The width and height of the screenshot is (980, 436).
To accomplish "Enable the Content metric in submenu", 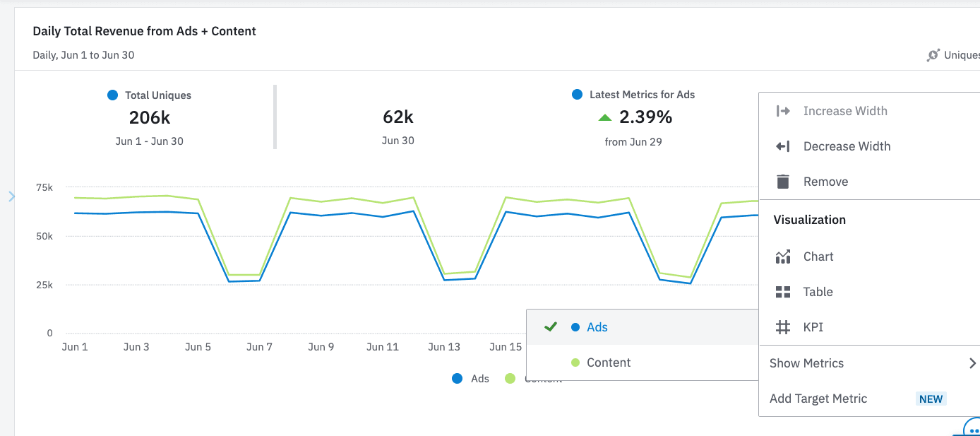I will coord(608,363).
